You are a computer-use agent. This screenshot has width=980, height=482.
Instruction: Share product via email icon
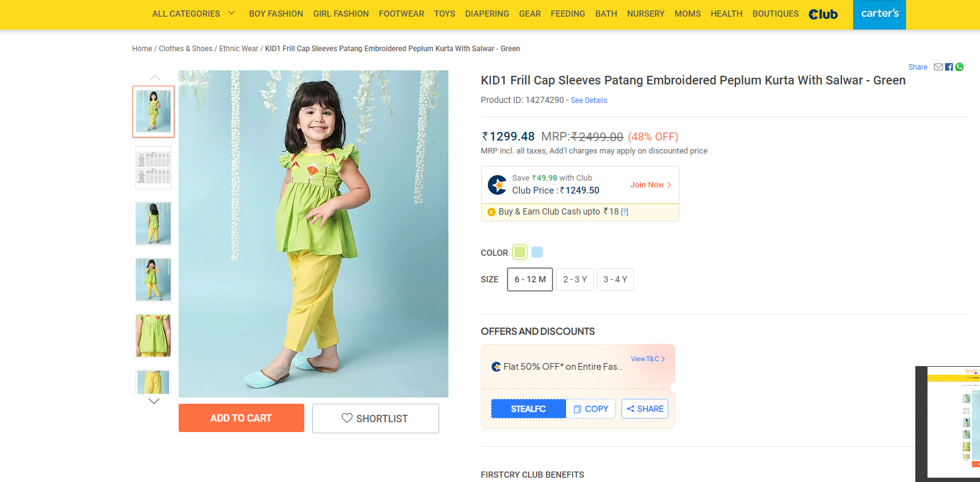[938, 67]
